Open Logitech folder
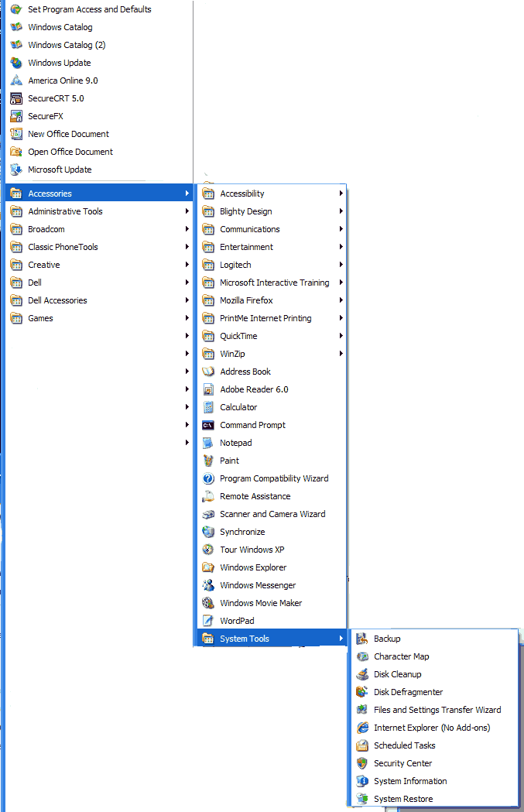This screenshot has height=812, width=524. (x=272, y=265)
